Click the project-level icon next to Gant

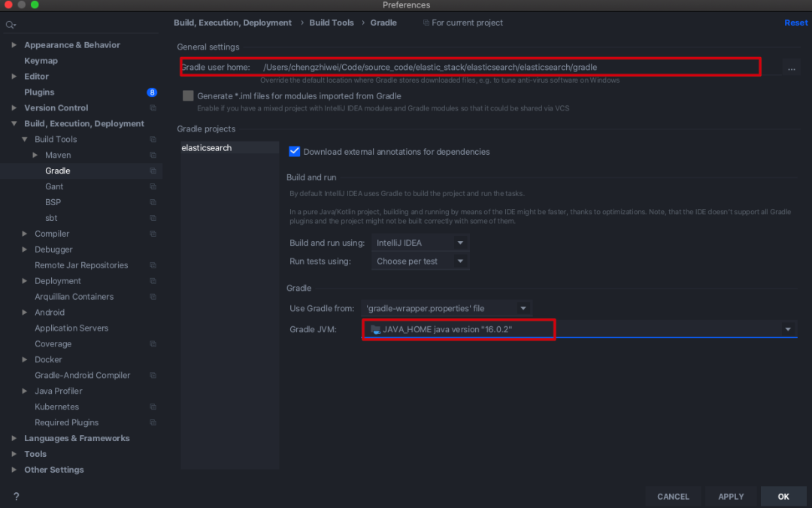pyautogui.click(x=153, y=186)
